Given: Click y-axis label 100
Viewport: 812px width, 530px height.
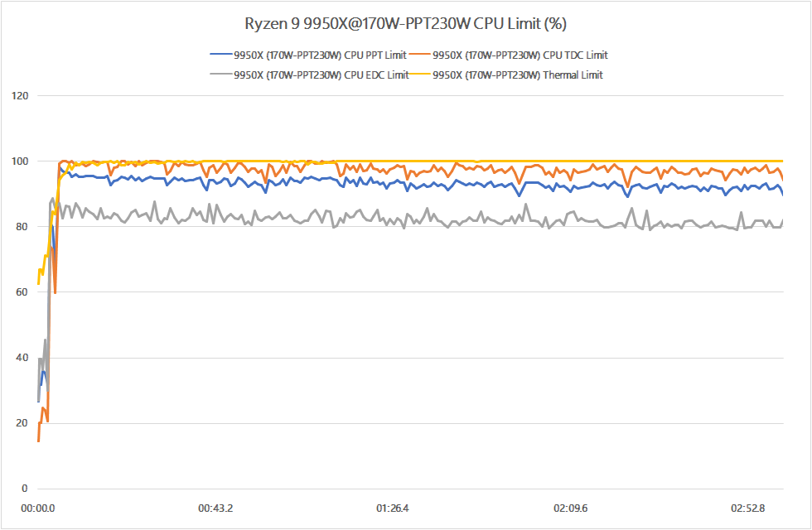Looking at the screenshot, I should 20,161.
